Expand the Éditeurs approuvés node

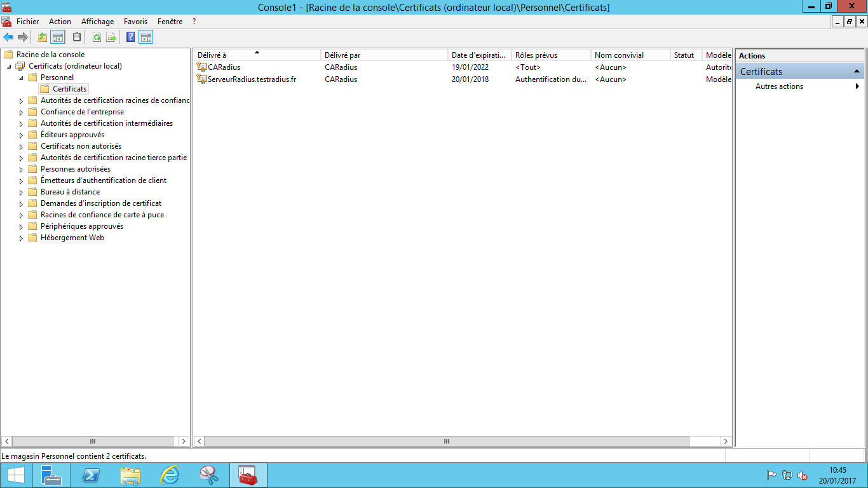click(x=21, y=135)
